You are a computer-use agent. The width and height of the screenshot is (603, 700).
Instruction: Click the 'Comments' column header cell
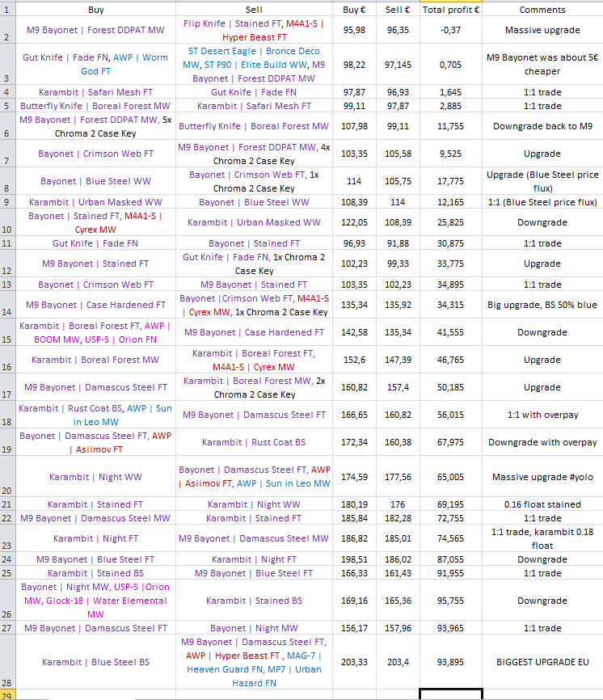pos(542,10)
